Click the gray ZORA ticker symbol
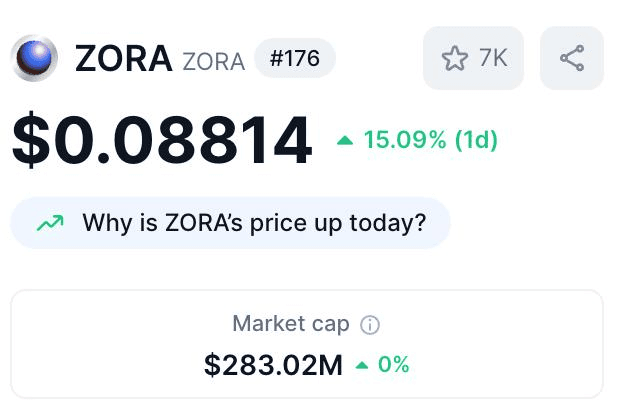The width and height of the screenshot is (630, 404). (x=214, y=62)
